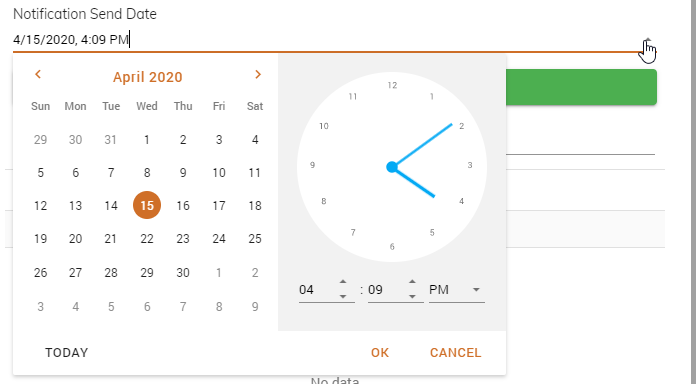Go to previous month with left chevron
The image size is (696, 384).
(38, 75)
